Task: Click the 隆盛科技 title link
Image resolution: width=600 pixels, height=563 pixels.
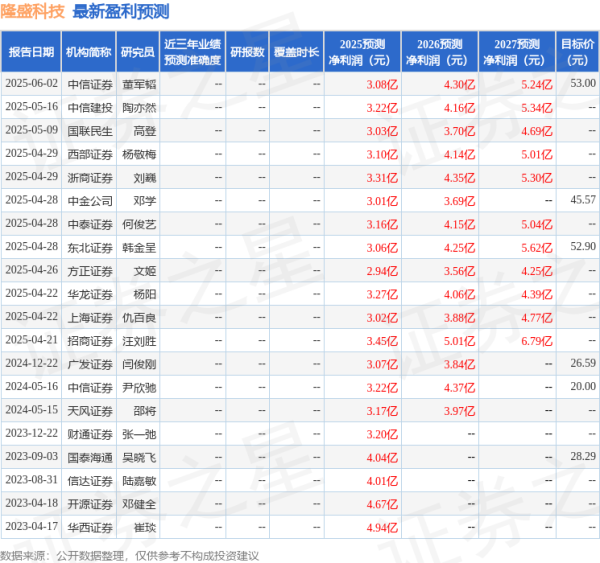Action: (33, 13)
